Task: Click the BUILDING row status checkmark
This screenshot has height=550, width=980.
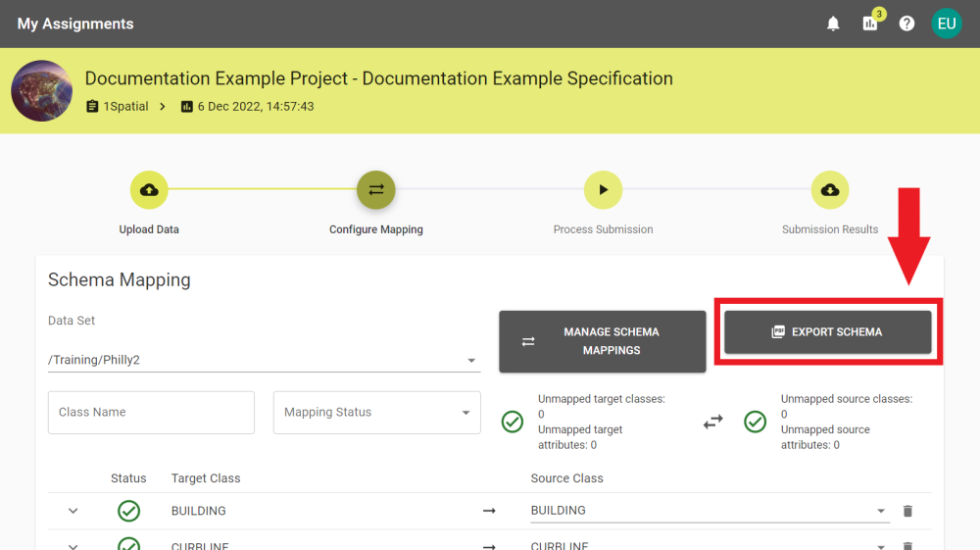Action: 128,511
